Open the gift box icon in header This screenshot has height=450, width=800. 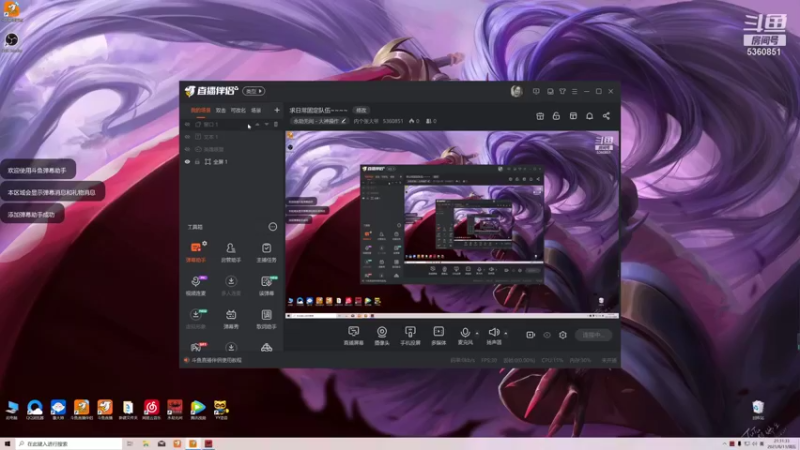[540, 116]
